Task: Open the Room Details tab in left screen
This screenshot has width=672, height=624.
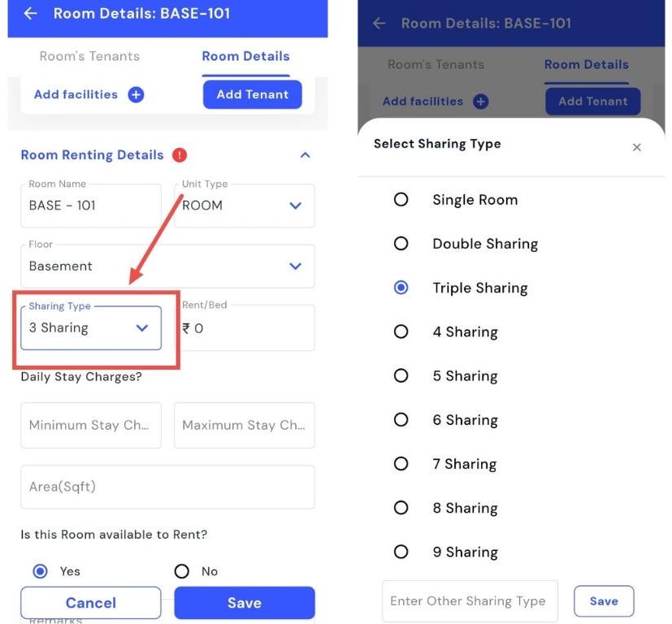Action: (x=245, y=56)
